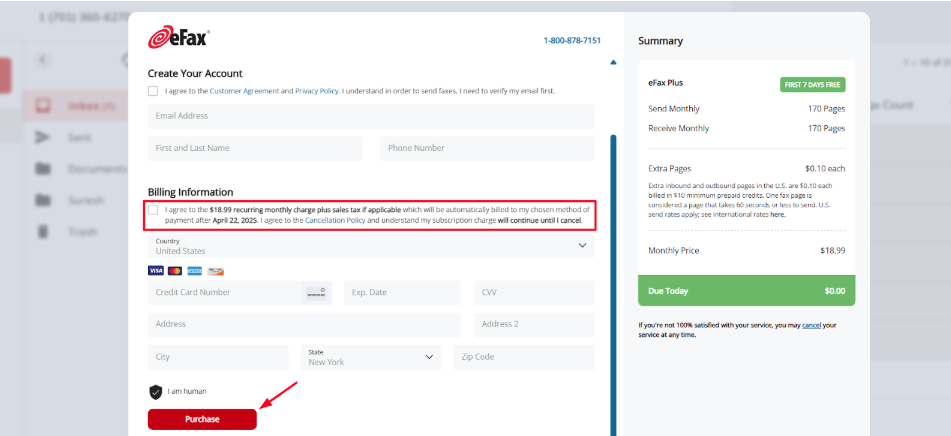Click the First and Last Name field
The width and height of the screenshot is (951, 436).
coord(255,148)
